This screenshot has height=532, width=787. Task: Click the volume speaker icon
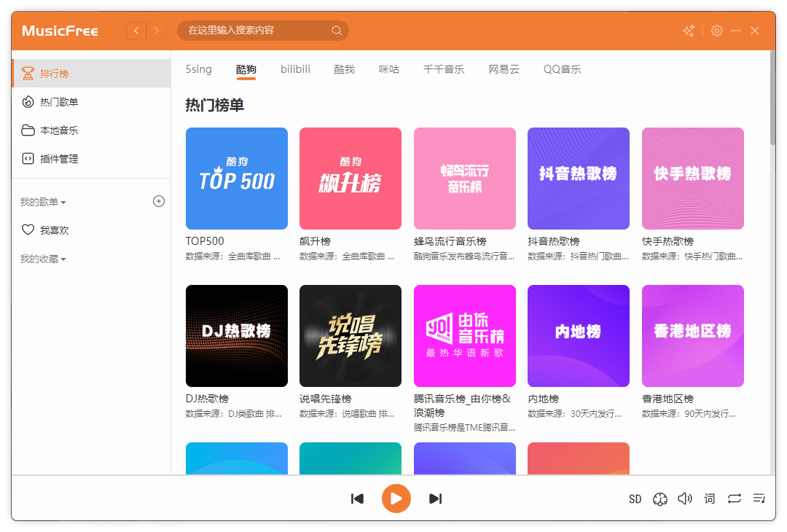pos(684,498)
